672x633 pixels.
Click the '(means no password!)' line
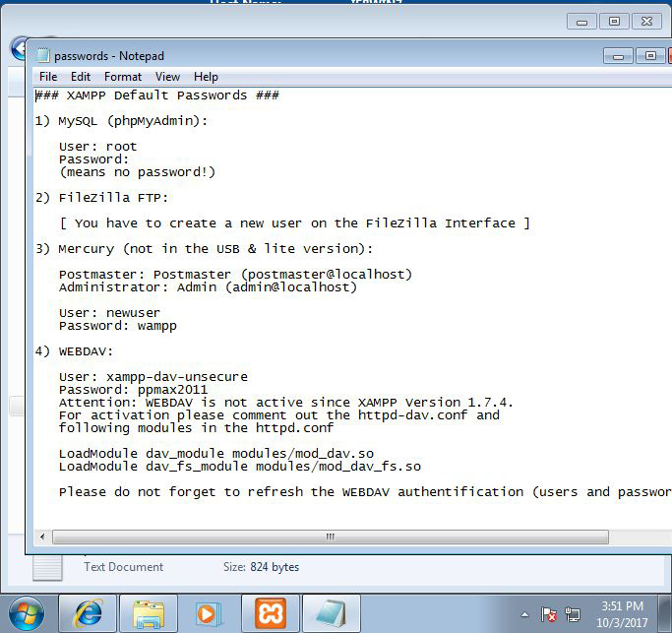(137, 172)
